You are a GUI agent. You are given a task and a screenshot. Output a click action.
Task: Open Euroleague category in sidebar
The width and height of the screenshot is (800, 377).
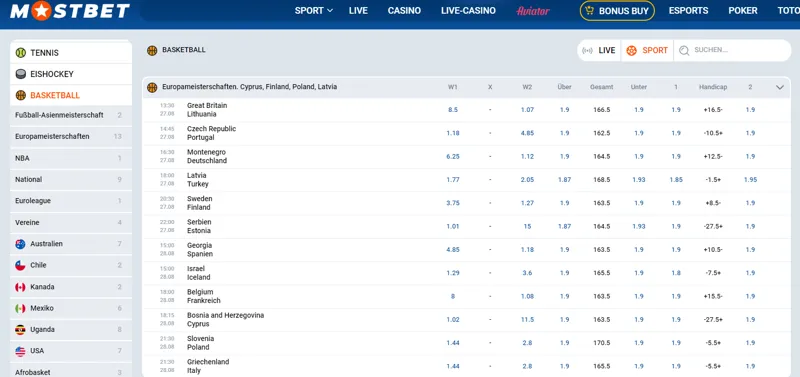coord(70,201)
